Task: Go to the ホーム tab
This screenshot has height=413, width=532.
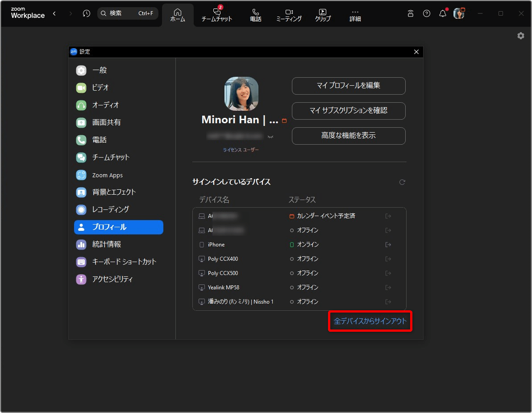Action: (x=178, y=15)
